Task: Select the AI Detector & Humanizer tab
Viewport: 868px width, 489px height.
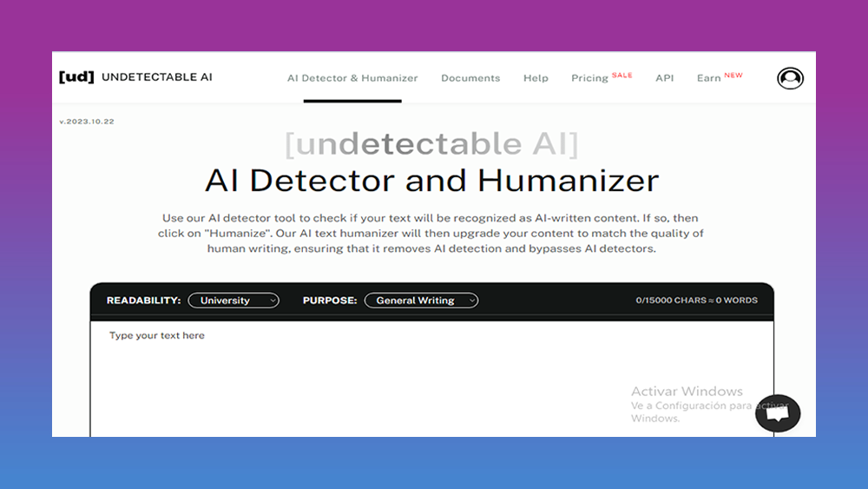Action: coord(352,78)
